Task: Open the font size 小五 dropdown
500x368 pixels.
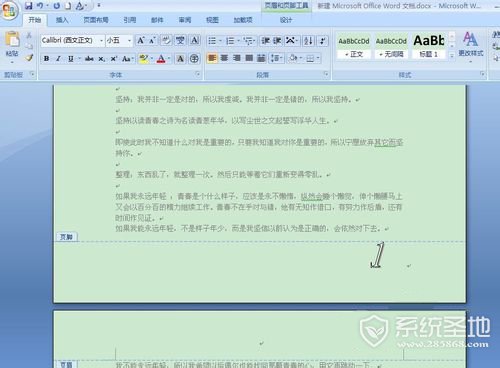Action: click(x=130, y=41)
